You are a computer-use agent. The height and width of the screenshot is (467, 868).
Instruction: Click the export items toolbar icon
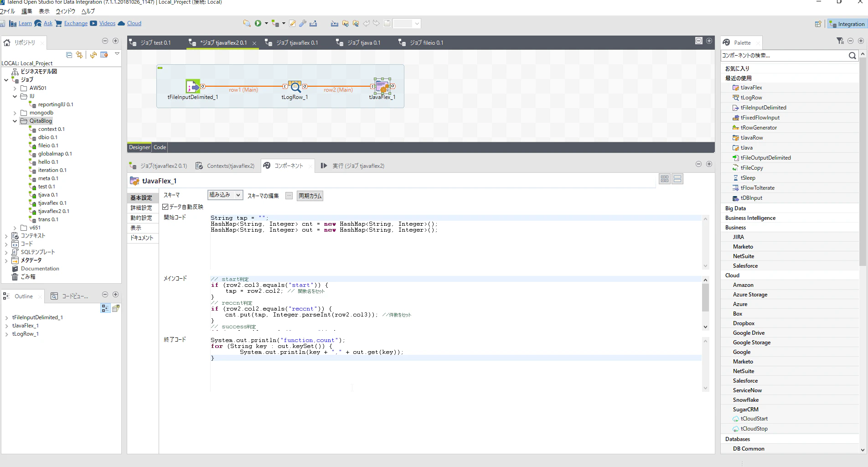pos(313,23)
